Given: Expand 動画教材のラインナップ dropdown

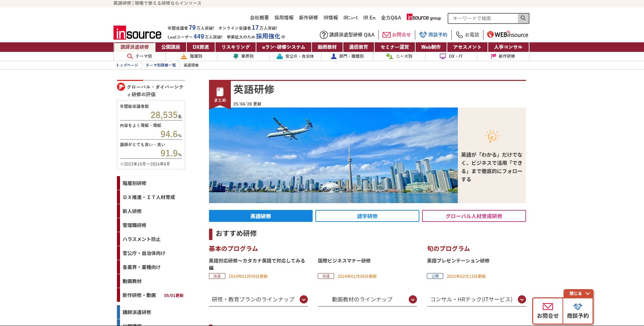Looking at the screenshot, I should tap(413, 299).
